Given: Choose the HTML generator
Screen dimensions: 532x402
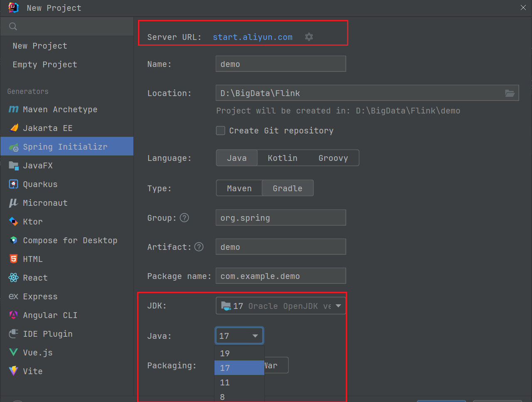Looking at the screenshot, I should [67, 259].
